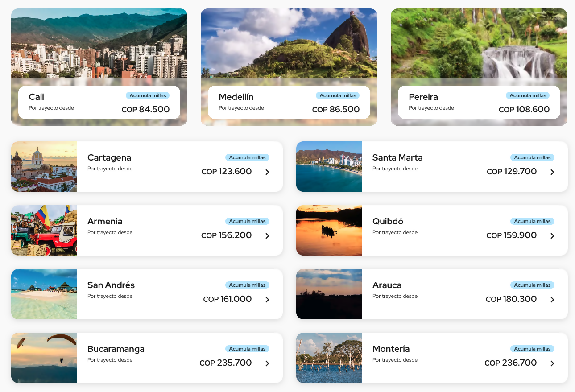
Task: Click the Arauca COP 180.300 price
Action: (x=511, y=299)
